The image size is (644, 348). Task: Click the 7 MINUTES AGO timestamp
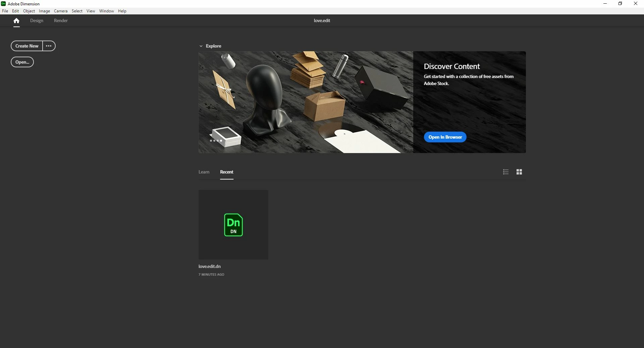[x=211, y=275]
